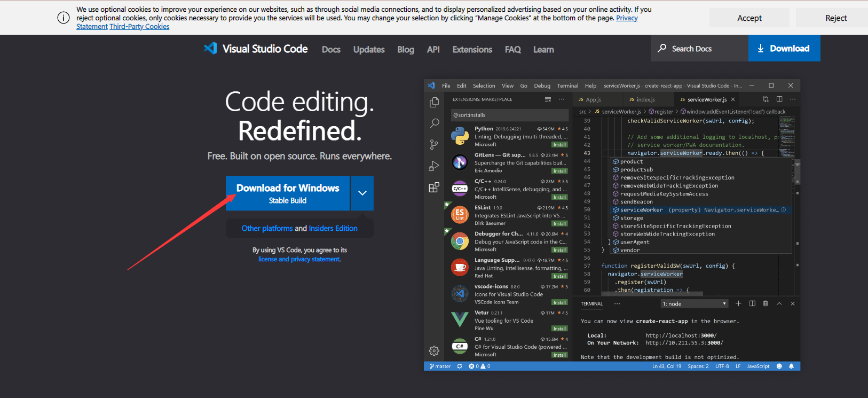Close the serviceWorker.js editor tab
The width and height of the screenshot is (868, 398).
pos(733,99)
